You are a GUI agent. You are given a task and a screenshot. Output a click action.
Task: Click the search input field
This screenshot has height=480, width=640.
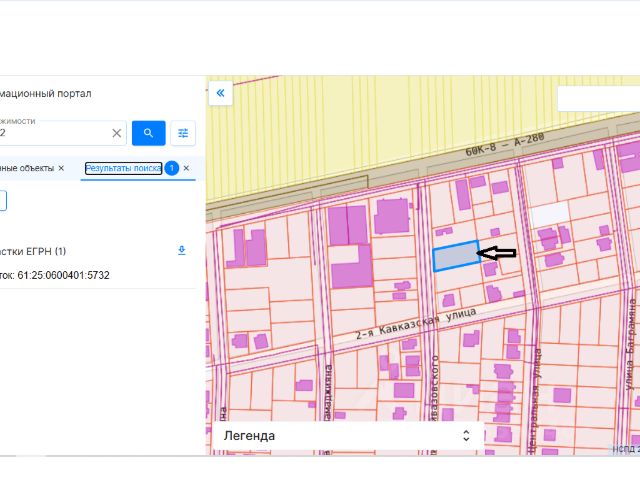61,133
